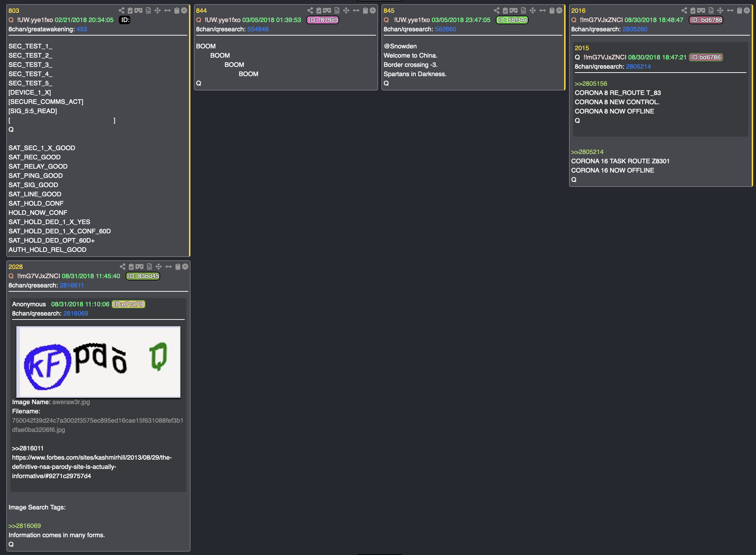Click the clipboard-check icon on post 803
Viewport: 756px width, 555px height.
click(130, 11)
